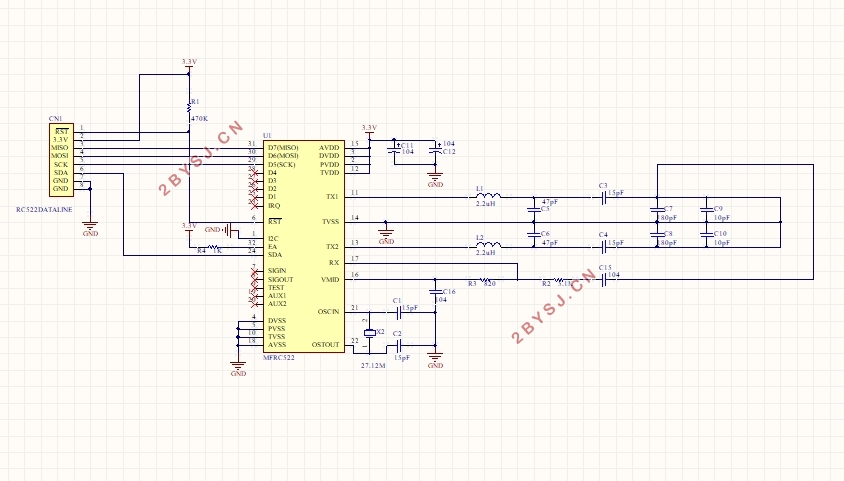Select the RC522DATALINE label
This screenshot has width=844, height=481.
click(x=44, y=210)
